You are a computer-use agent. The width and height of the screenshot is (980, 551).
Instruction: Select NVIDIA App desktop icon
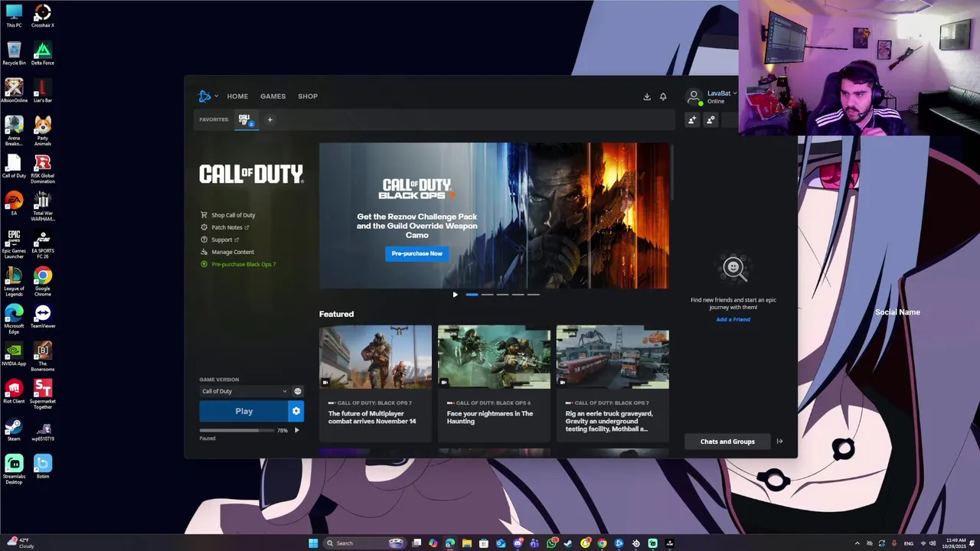pos(14,354)
